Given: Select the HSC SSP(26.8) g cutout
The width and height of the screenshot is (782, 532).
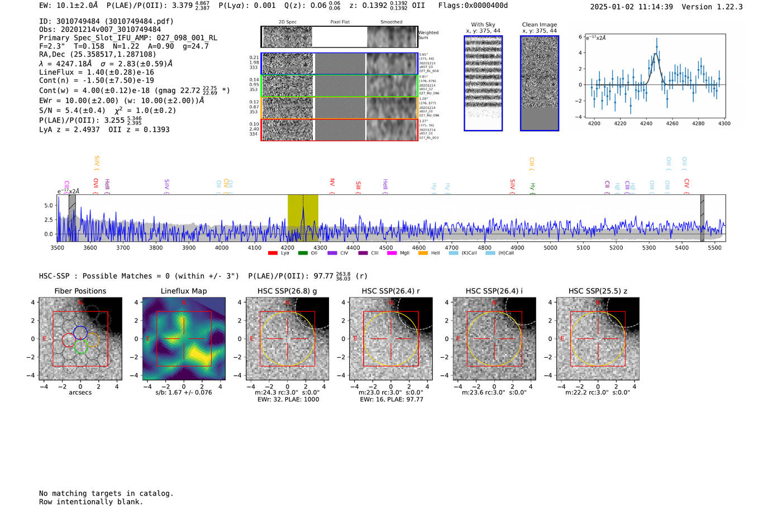Looking at the screenshot, I should [x=287, y=339].
